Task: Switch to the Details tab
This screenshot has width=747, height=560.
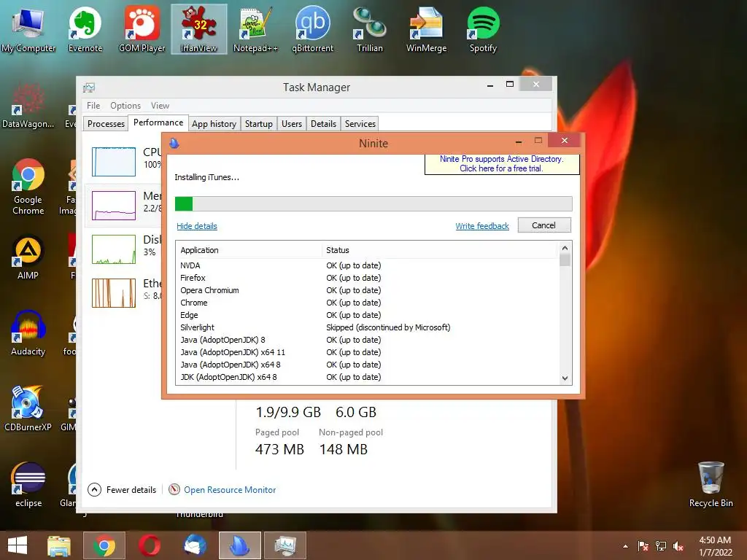Action: click(x=323, y=124)
